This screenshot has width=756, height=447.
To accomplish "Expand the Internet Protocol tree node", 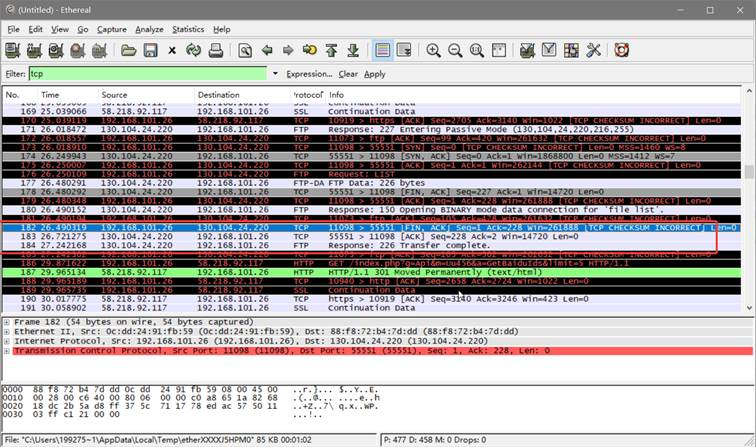I will point(7,341).
